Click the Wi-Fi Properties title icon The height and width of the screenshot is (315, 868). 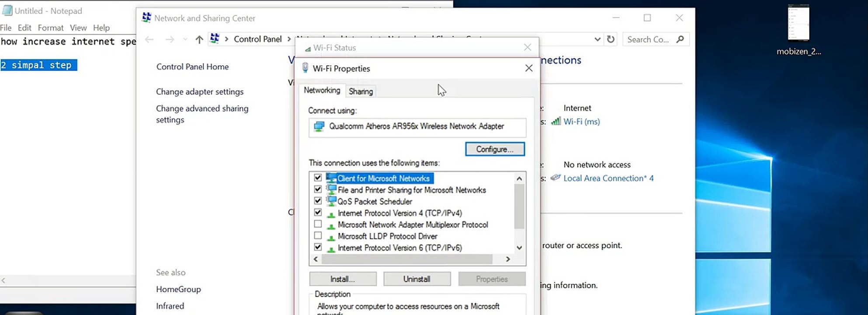tap(306, 68)
